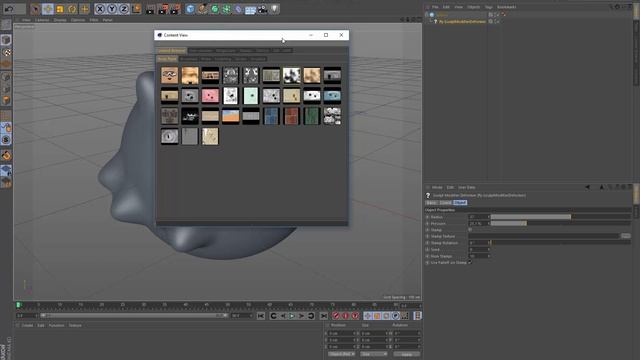Select the mint green preset thumbnail in Content View
640x360 pixels.
pos(251,96)
